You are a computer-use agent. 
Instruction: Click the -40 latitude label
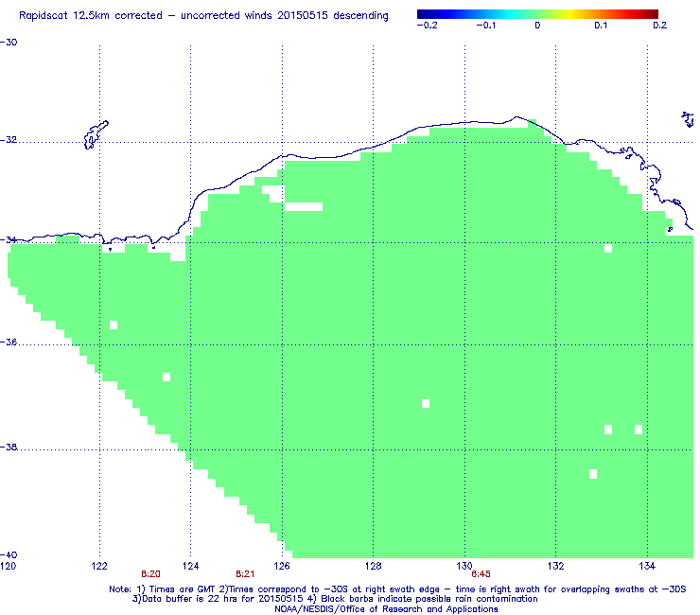click(9, 555)
